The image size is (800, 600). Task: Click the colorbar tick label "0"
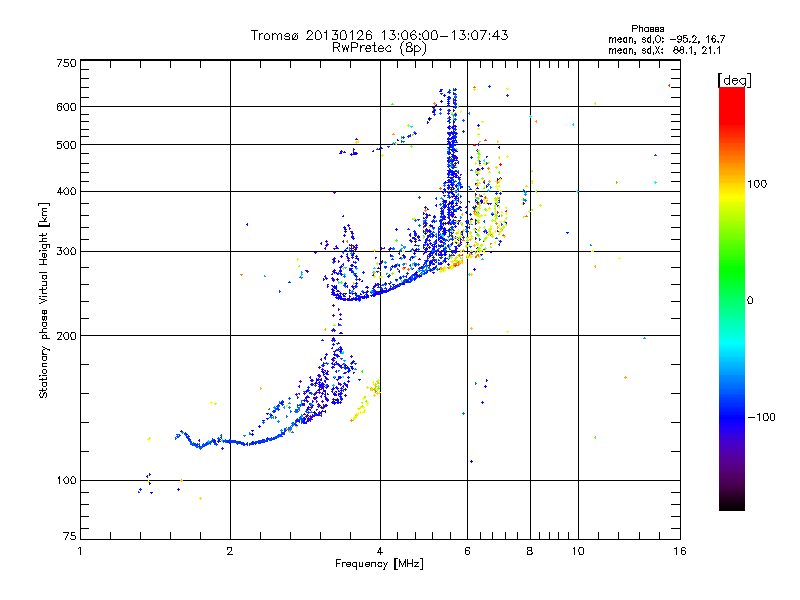pyautogui.click(x=750, y=301)
